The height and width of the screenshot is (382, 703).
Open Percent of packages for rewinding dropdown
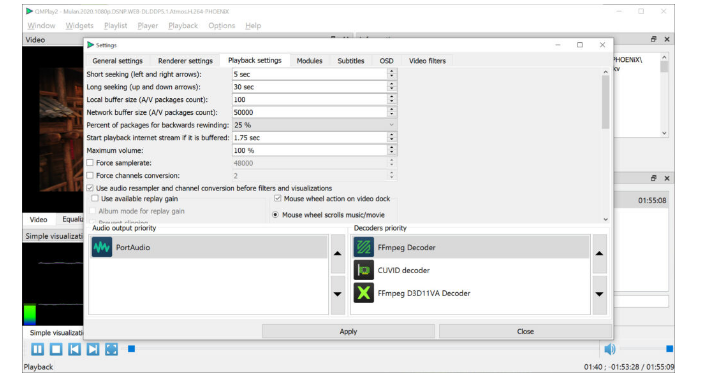(314, 125)
